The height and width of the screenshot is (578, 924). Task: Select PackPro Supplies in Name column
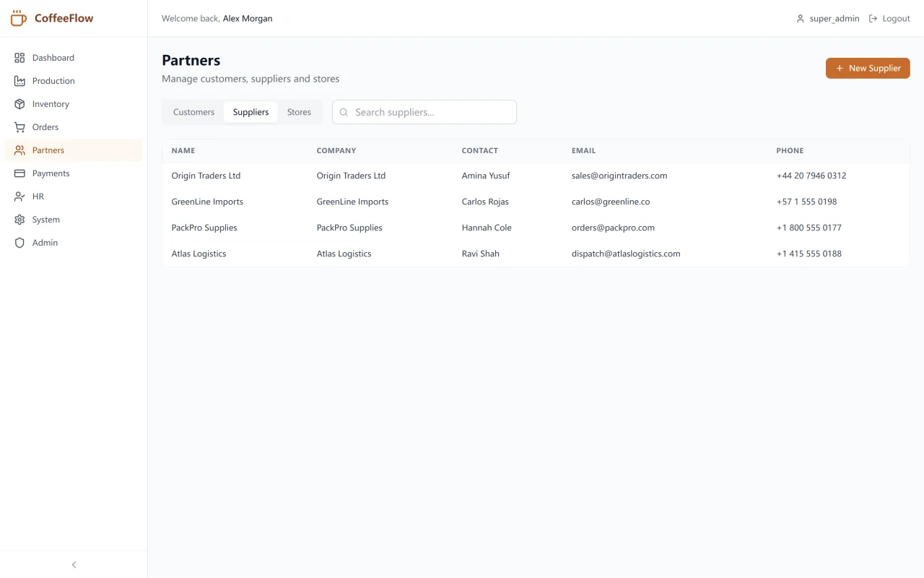pos(204,228)
